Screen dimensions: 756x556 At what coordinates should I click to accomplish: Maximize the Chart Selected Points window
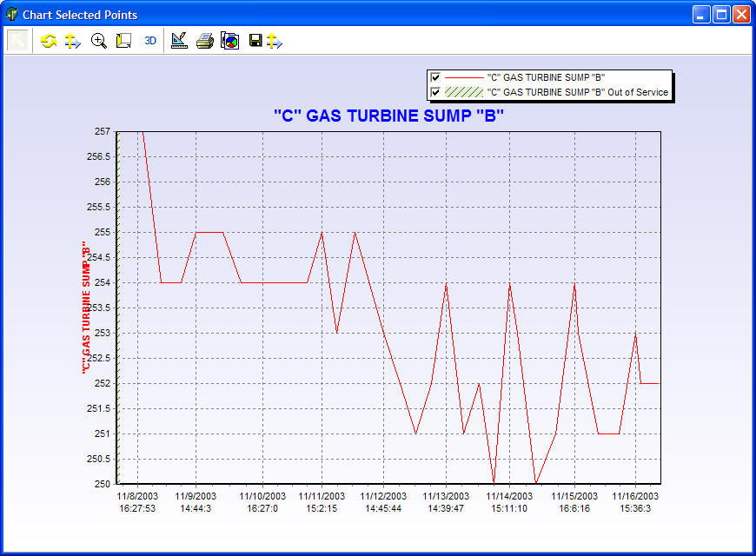point(721,14)
